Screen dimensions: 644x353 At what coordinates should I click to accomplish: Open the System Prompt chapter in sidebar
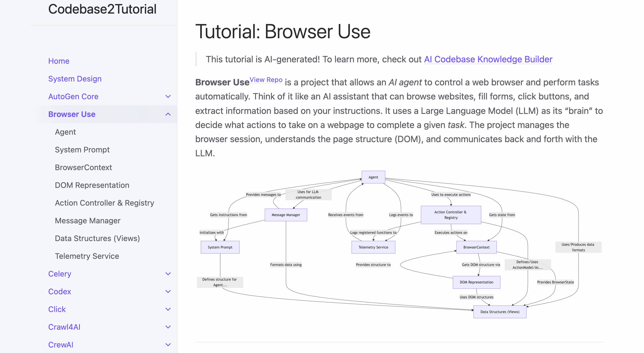pos(82,150)
